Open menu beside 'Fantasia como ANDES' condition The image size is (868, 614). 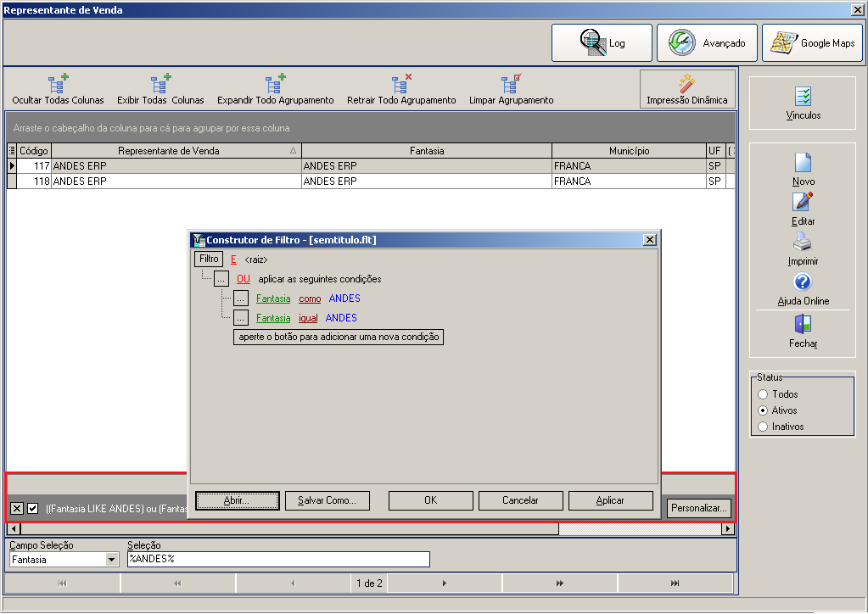point(240,299)
